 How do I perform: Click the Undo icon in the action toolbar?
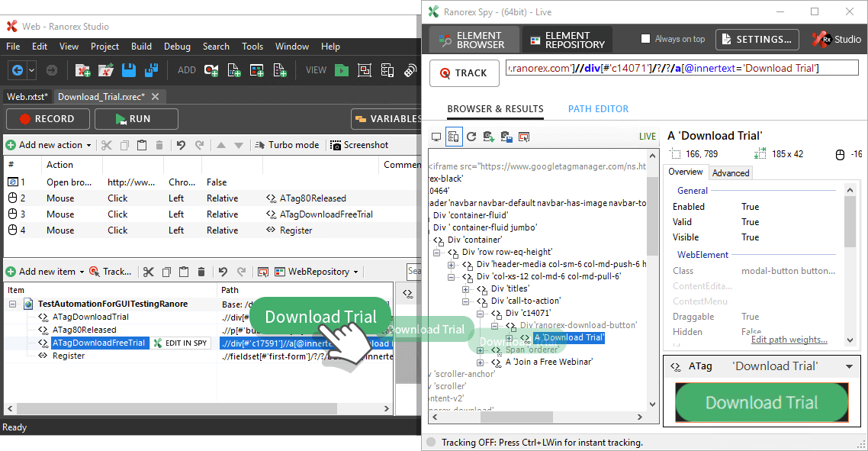tap(180, 145)
